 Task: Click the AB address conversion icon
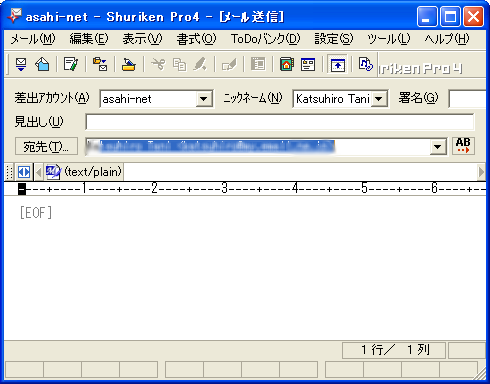(x=463, y=146)
